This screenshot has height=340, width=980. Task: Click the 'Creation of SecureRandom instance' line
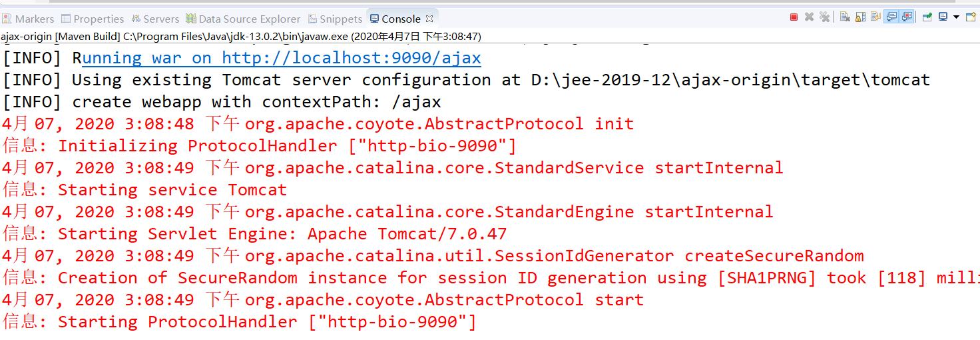click(491, 278)
